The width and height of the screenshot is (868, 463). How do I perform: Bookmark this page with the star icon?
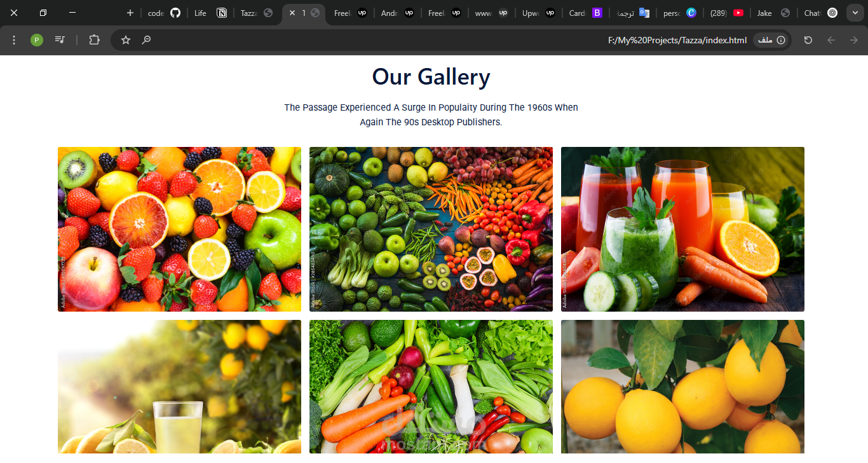click(x=126, y=40)
